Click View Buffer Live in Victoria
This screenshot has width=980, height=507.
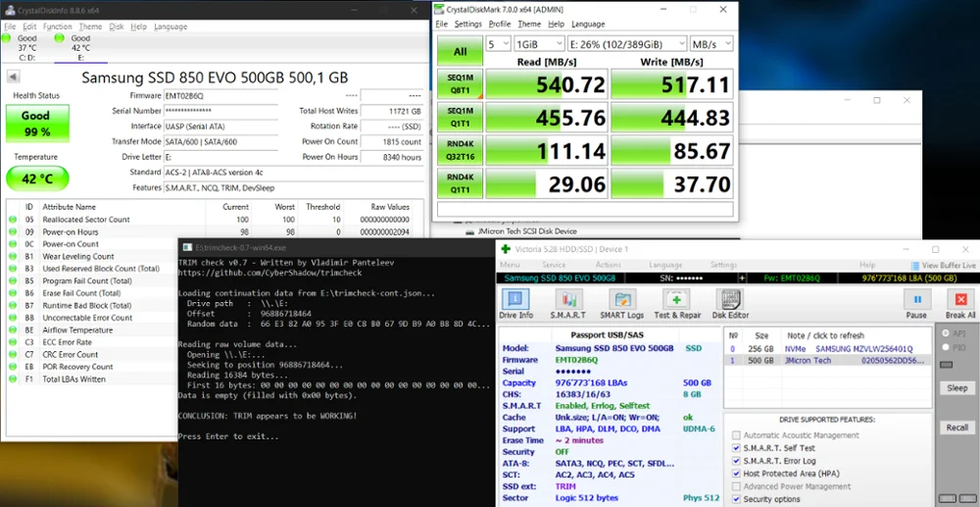(943, 265)
